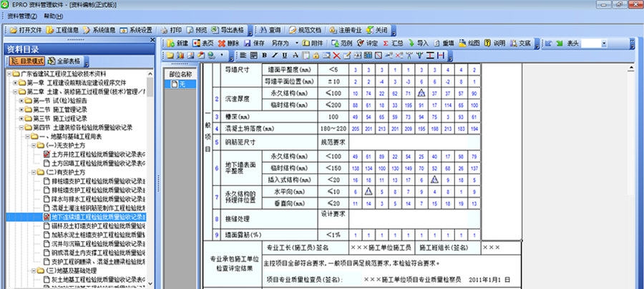
Task: Collapse 广东省建筑工程竣工验收技术资料 root node
Action: point(9,74)
